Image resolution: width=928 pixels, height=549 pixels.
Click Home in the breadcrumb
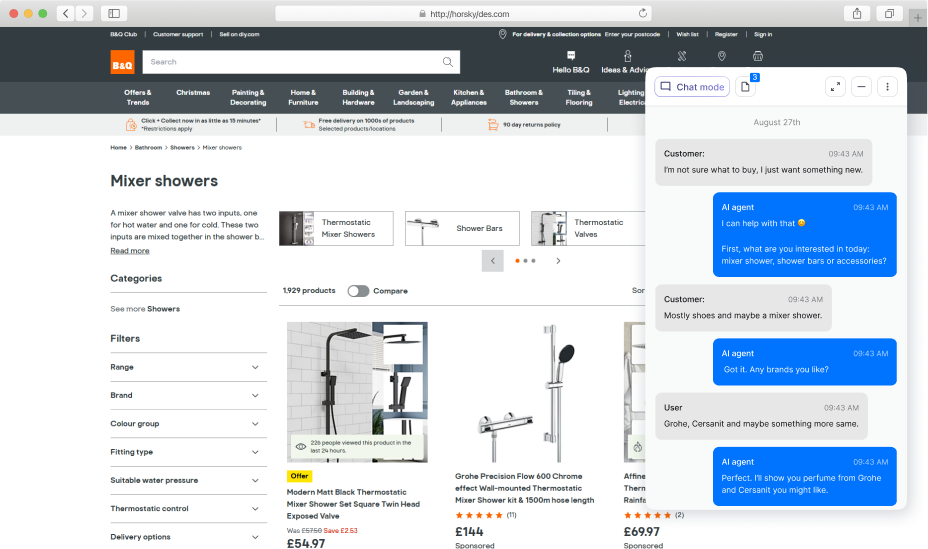point(118,147)
